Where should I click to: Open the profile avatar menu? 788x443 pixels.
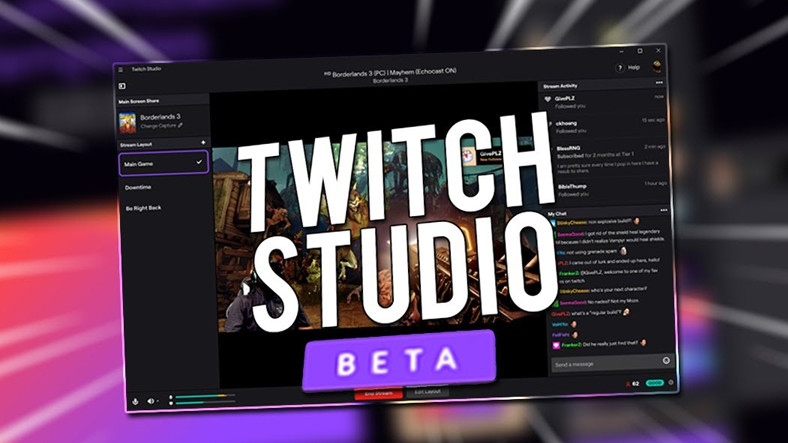[x=657, y=66]
